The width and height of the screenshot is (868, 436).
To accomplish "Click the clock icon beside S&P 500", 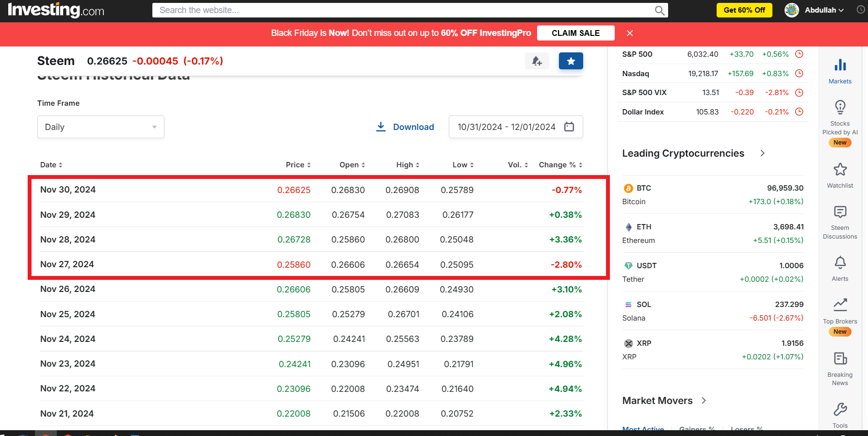I will pyautogui.click(x=799, y=54).
